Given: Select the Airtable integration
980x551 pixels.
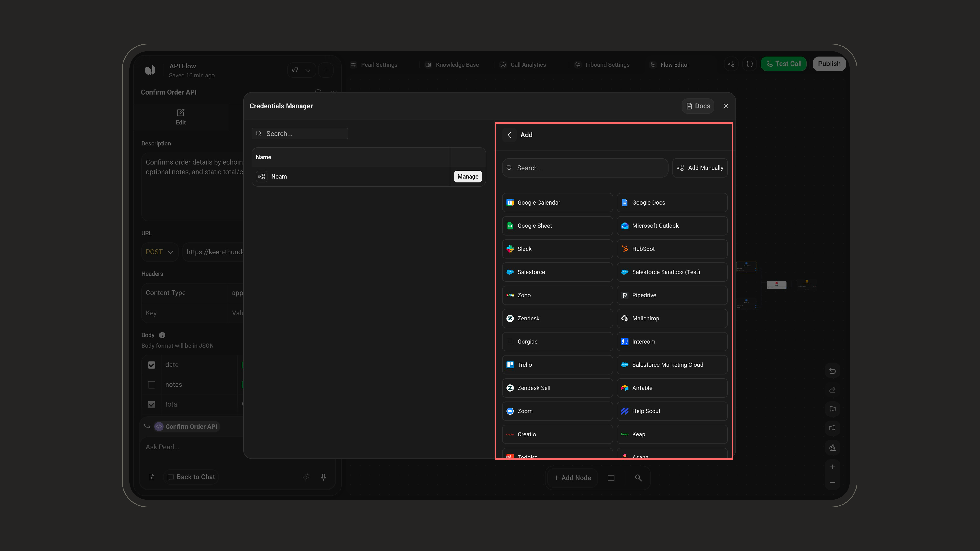Looking at the screenshot, I should 672,388.
